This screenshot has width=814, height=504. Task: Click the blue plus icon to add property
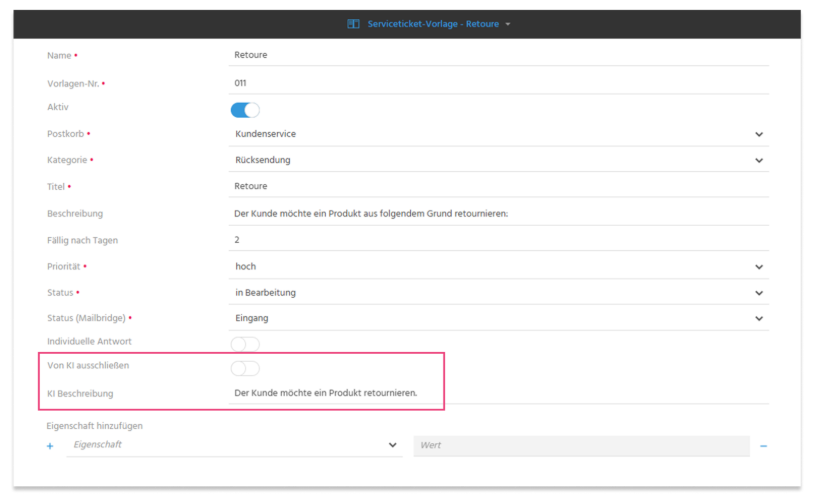[x=50, y=446]
